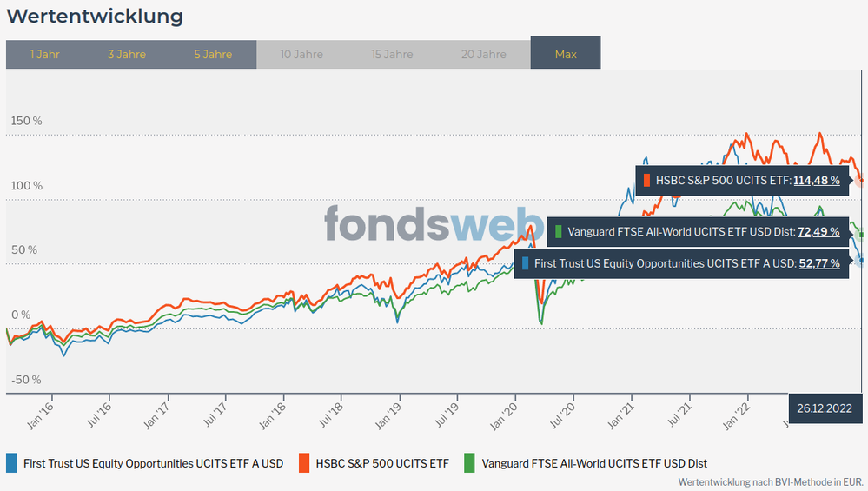Screen dimensions: 868x491
Task: Click the 72,49 % value in Vanguard tooltip
Action: [x=817, y=232]
